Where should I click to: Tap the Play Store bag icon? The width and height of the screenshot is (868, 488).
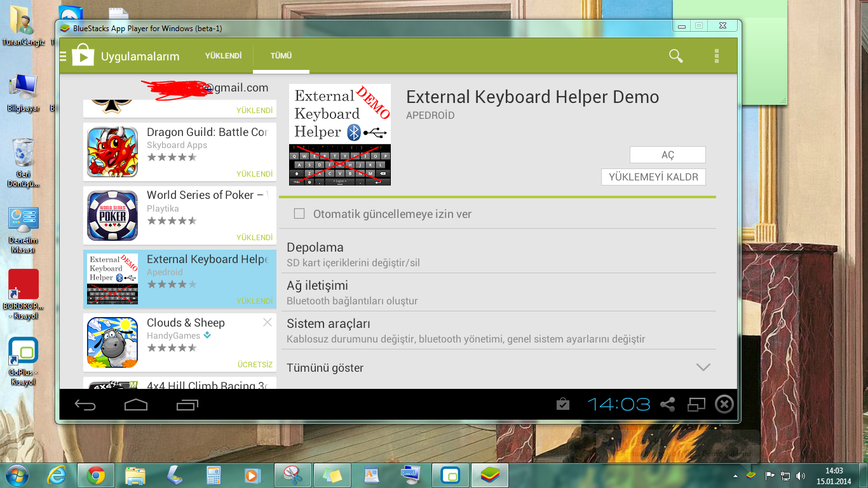pyautogui.click(x=83, y=56)
